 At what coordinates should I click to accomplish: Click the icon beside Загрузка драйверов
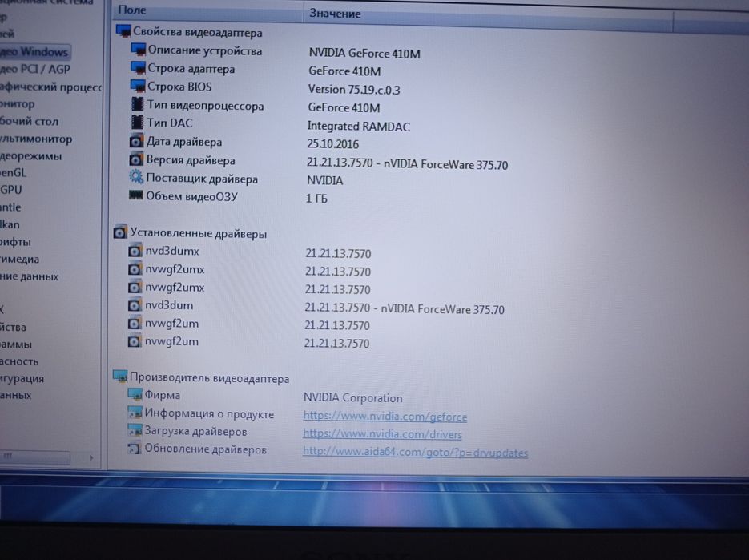[x=135, y=430]
